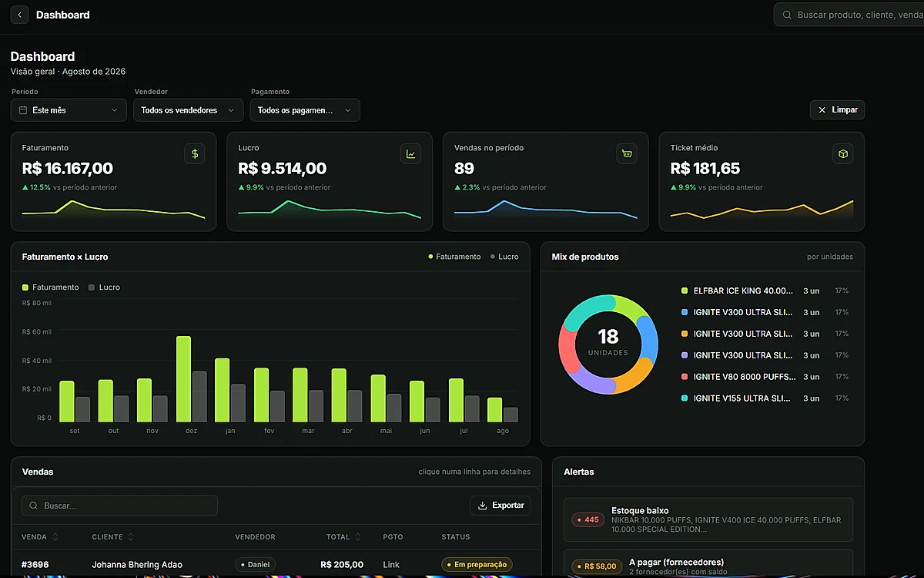
Task: Focus the Buscar field in the Vendas panel
Action: pos(119,506)
